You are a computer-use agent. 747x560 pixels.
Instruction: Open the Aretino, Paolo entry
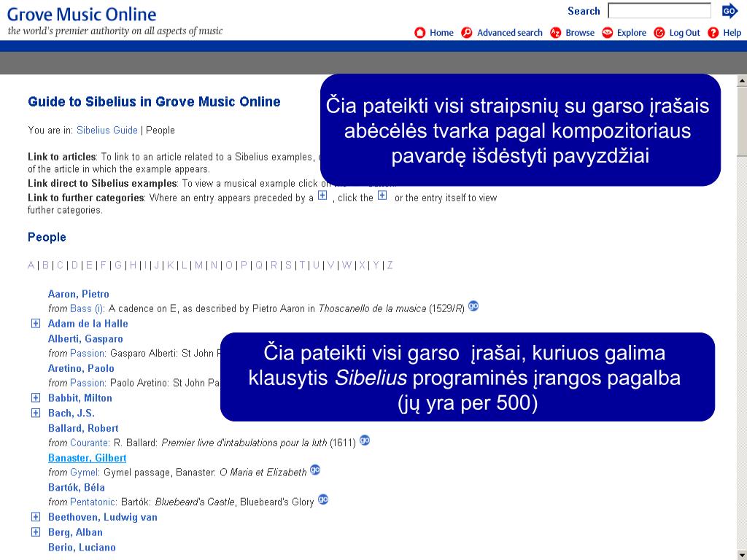coord(82,368)
